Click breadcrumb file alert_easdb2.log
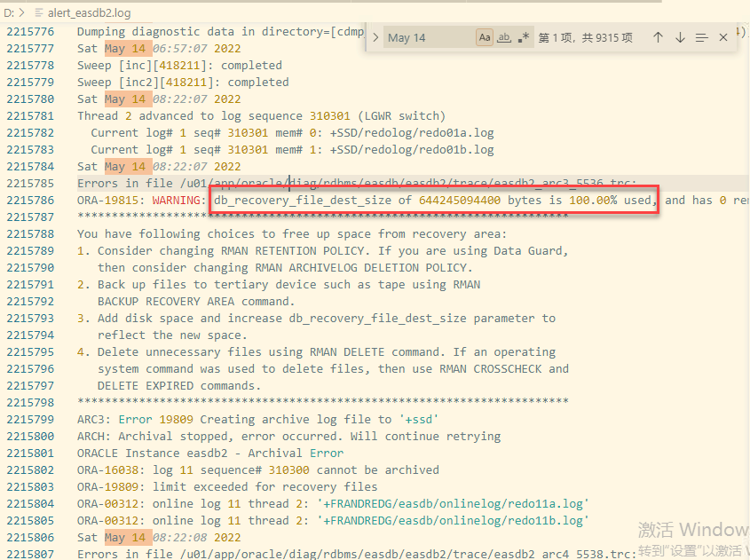Viewport: 750px width, 560px height. [x=89, y=13]
